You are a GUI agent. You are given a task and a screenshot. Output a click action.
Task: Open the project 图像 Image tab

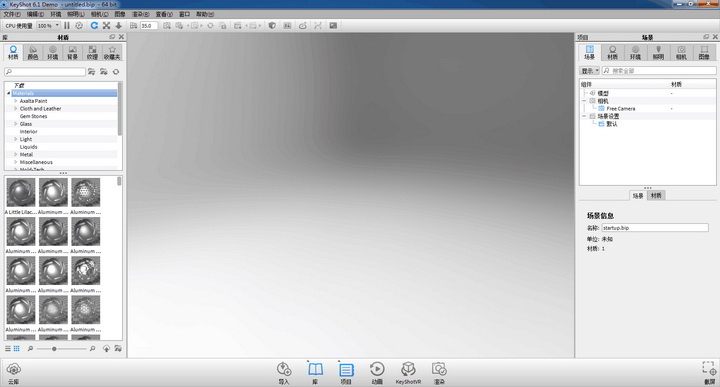704,53
